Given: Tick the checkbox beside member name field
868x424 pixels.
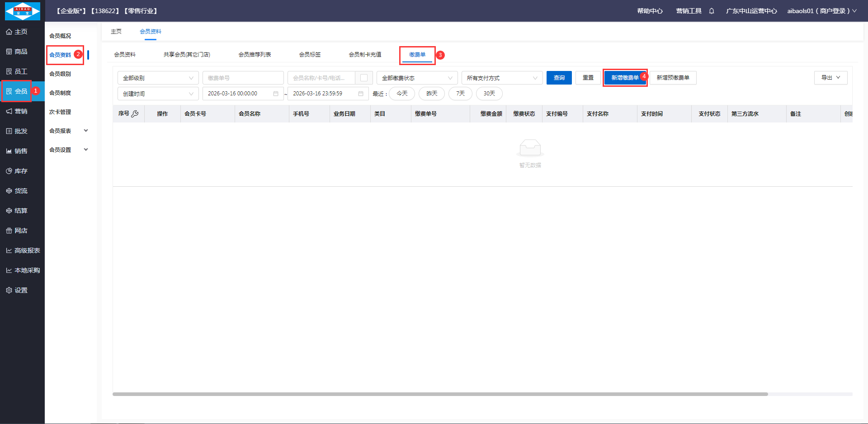Looking at the screenshot, I should 364,78.
